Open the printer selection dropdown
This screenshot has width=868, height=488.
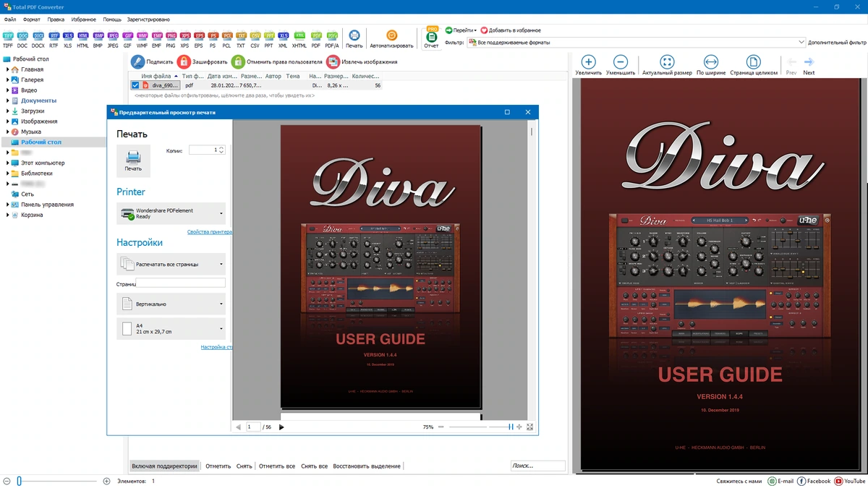pyautogui.click(x=171, y=213)
